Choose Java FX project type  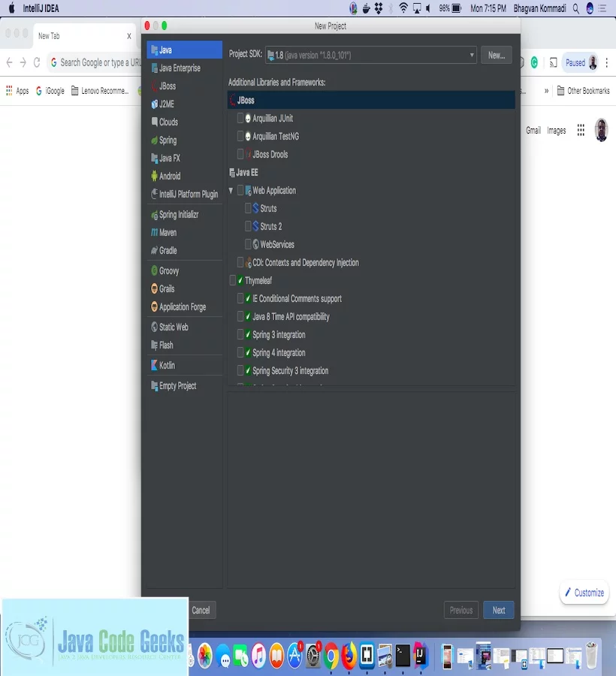click(x=184, y=158)
